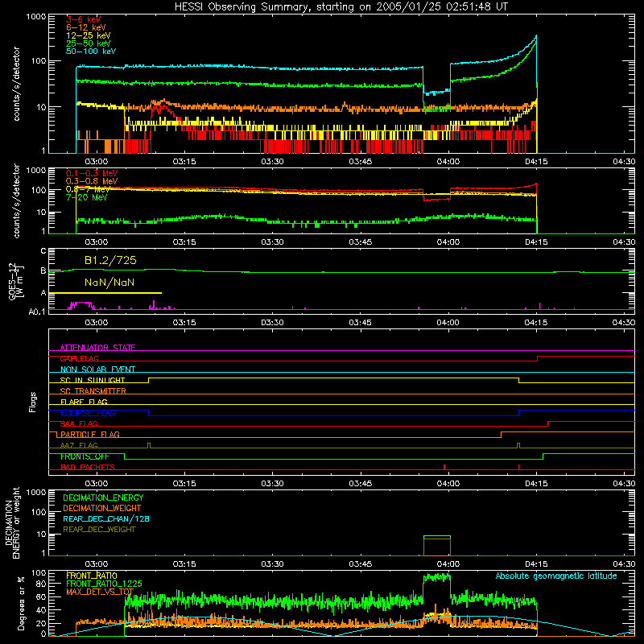Click the green 7-20 MeV legend label
The height and width of the screenshot is (644, 644).
(x=87, y=197)
